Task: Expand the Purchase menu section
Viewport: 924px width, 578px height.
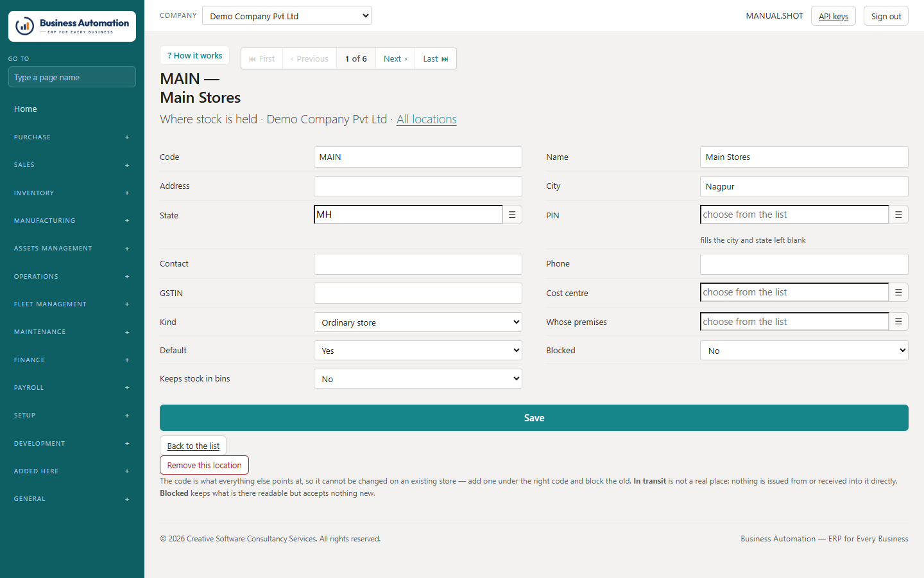Action: coord(72,137)
